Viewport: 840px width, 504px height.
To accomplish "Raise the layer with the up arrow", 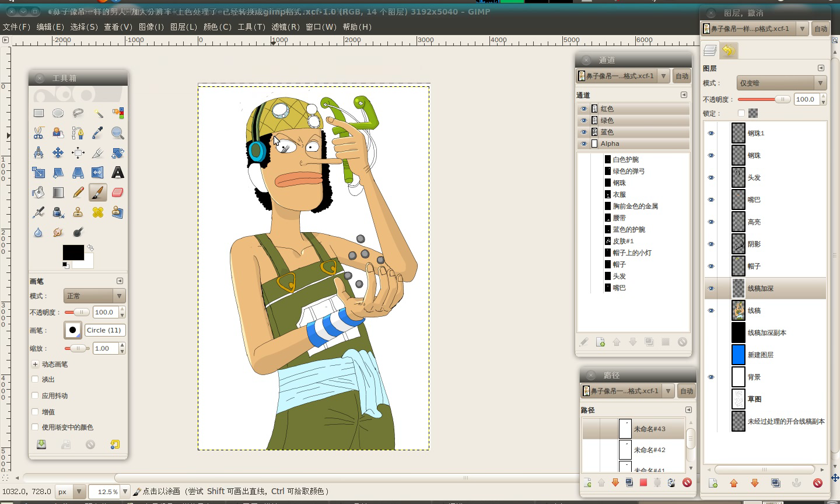I will click(x=734, y=483).
